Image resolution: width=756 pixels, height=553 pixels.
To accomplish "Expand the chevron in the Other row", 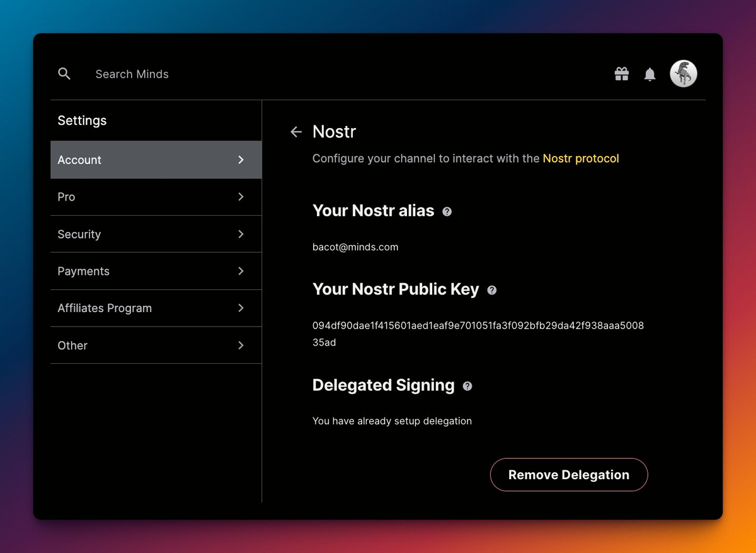I will pyautogui.click(x=241, y=346).
